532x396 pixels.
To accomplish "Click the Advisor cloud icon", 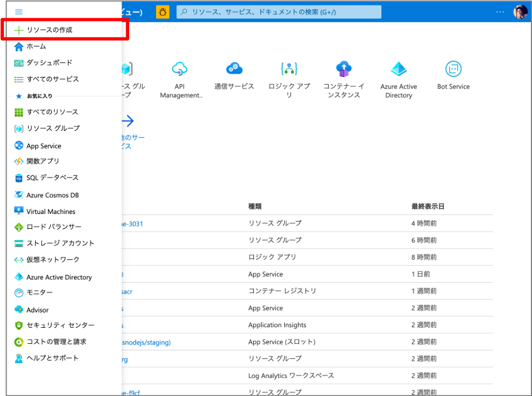I will point(19,310).
